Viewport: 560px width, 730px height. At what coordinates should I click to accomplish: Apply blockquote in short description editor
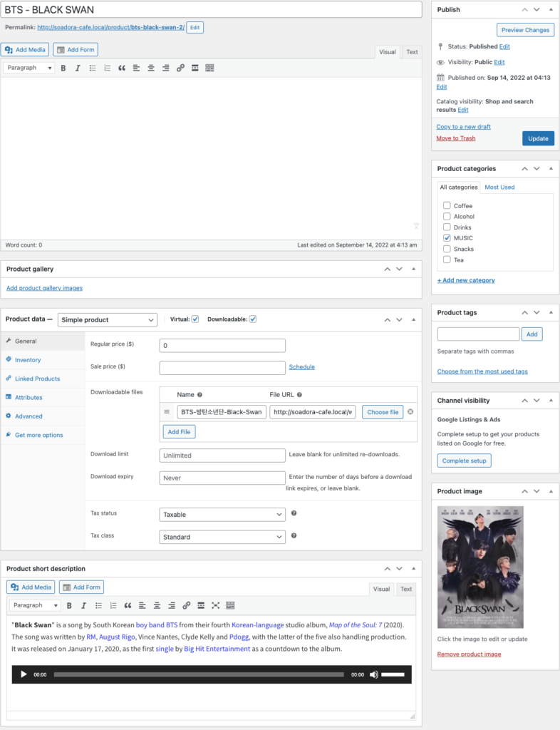point(128,605)
